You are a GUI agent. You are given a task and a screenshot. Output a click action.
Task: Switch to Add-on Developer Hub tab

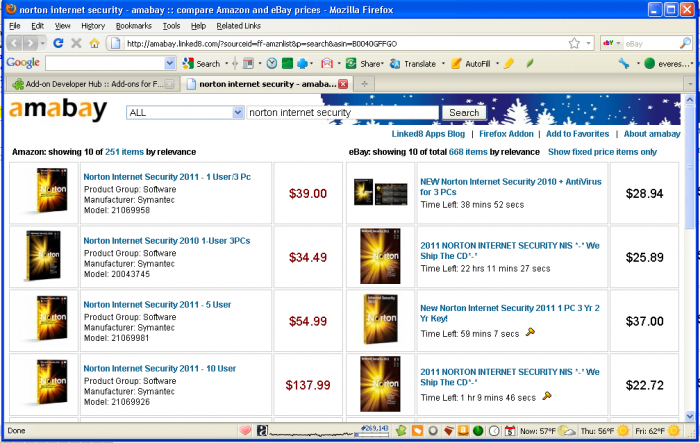coord(92,84)
